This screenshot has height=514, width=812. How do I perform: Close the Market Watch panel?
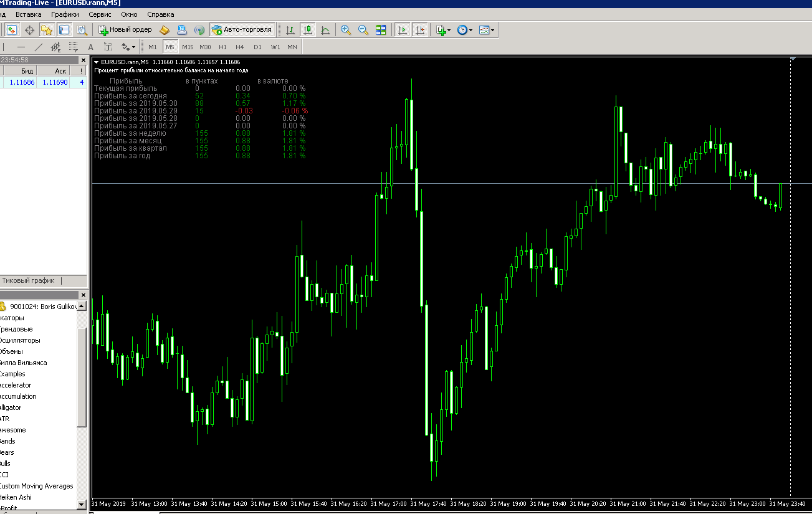click(x=83, y=60)
